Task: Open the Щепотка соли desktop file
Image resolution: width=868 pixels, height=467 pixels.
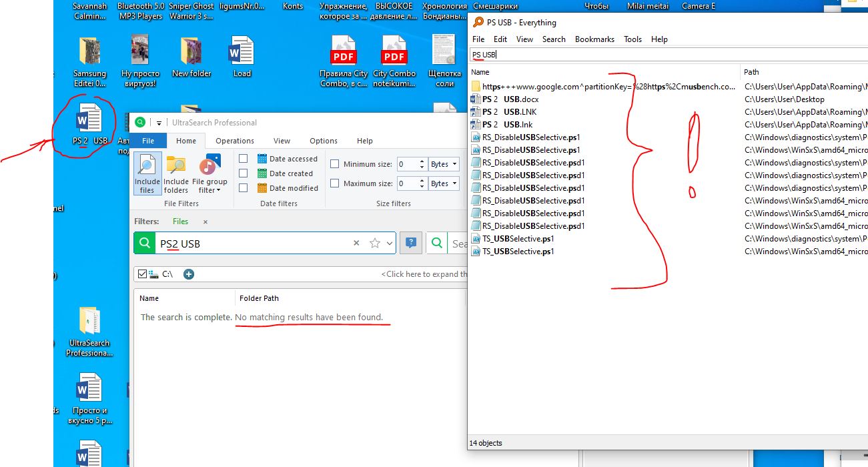Action: (x=444, y=61)
